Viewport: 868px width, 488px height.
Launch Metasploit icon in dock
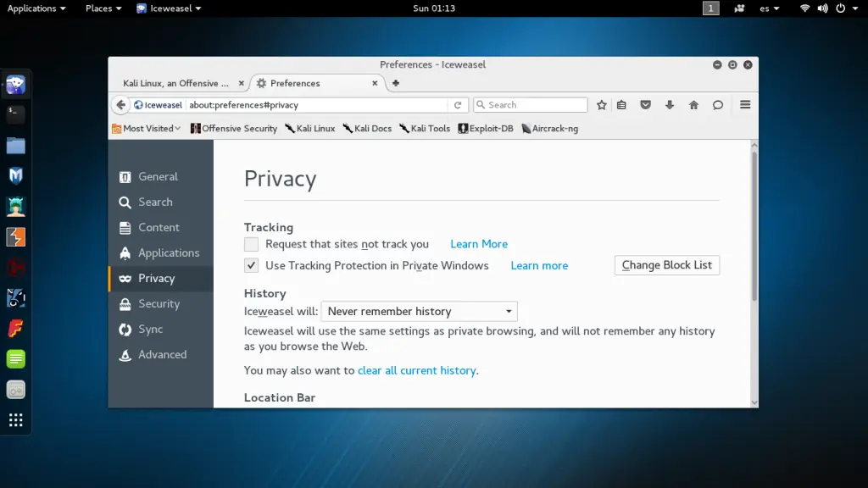click(x=15, y=176)
